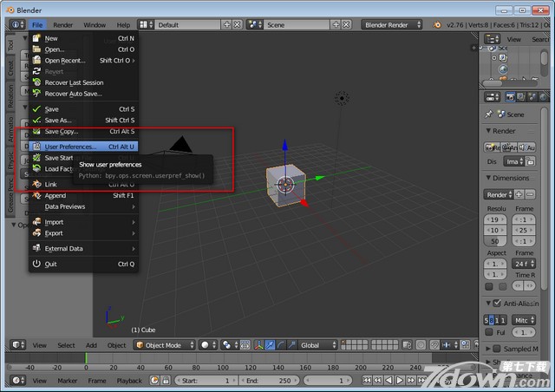Image resolution: width=555 pixels, height=392 pixels.
Task: Open Export submenu in the File menu
Action: click(x=54, y=233)
